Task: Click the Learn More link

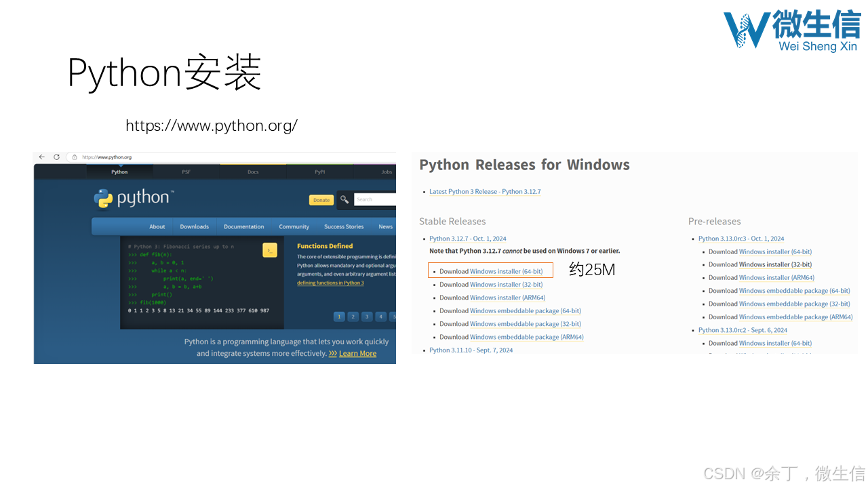Action: [x=357, y=354]
